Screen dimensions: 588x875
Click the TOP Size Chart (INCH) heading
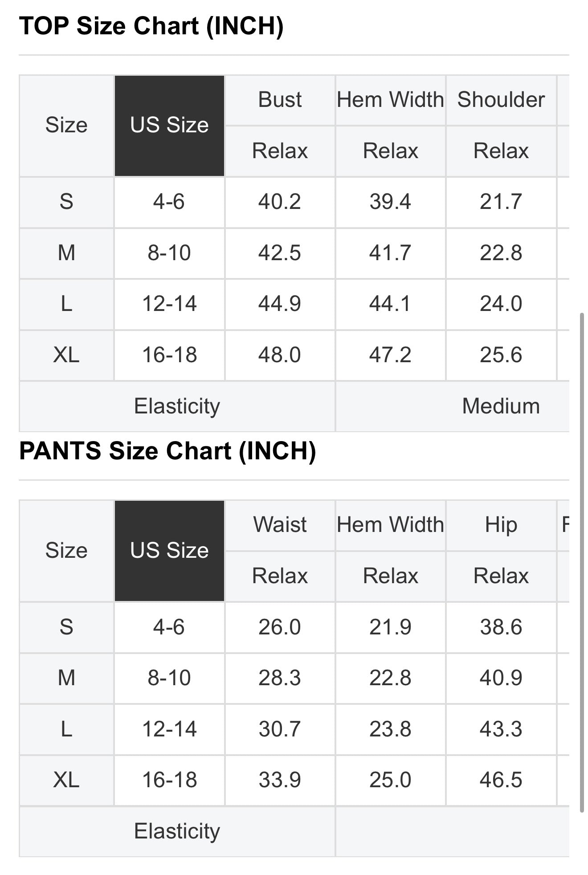(151, 26)
